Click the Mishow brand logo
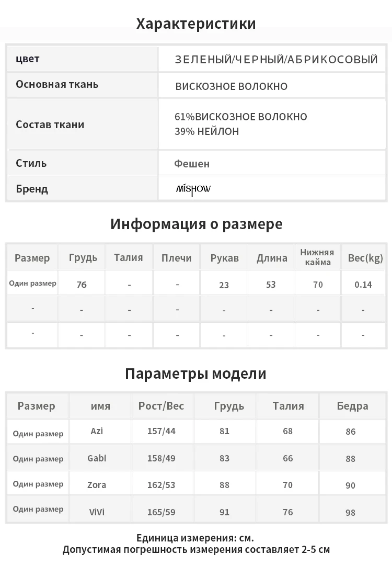The height and width of the screenshot is (565, 392). coord(193,189)
